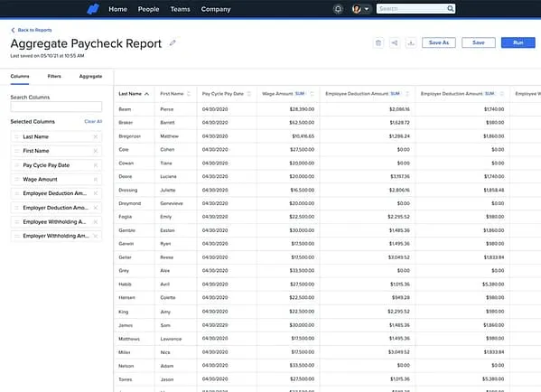Viewport: 541px width, 392px height.
Task: Open the People menu in top navigation
Action: (148, 9)
